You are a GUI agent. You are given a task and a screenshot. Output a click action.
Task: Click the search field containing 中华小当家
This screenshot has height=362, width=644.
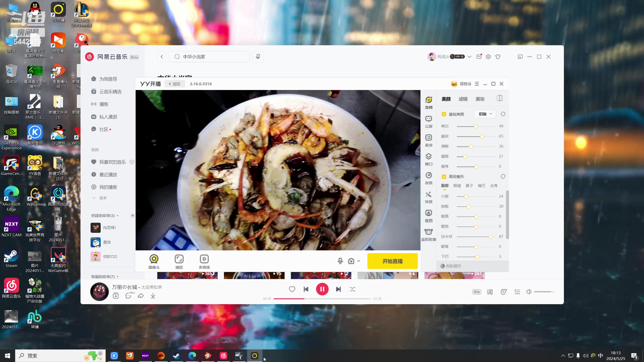[209, 57]
